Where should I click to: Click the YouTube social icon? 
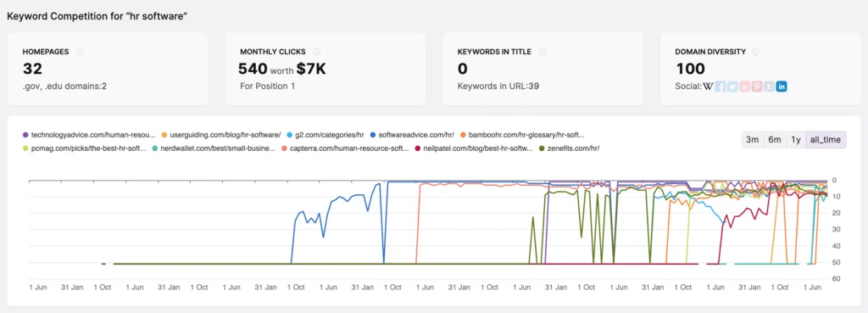coord(745,87)
